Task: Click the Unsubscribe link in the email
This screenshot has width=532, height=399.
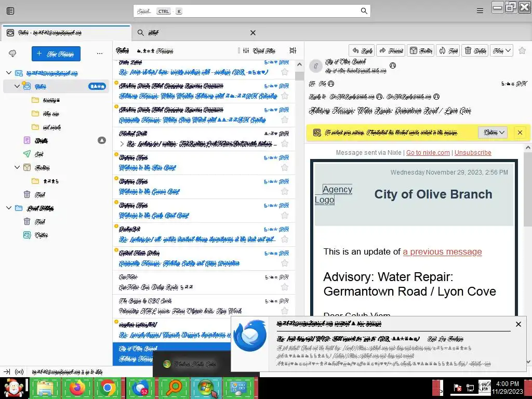Action: pyautogui.click(x=473, y=153)
